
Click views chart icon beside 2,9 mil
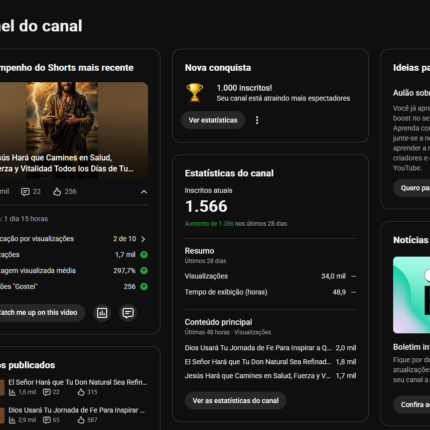click(x=12, y=420)
